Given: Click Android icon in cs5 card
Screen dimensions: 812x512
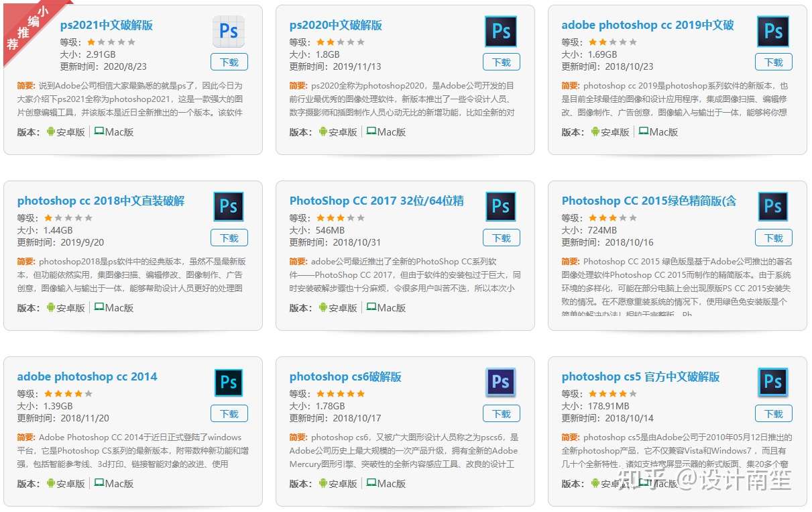Looking at the screenshot, I should 595,483.
